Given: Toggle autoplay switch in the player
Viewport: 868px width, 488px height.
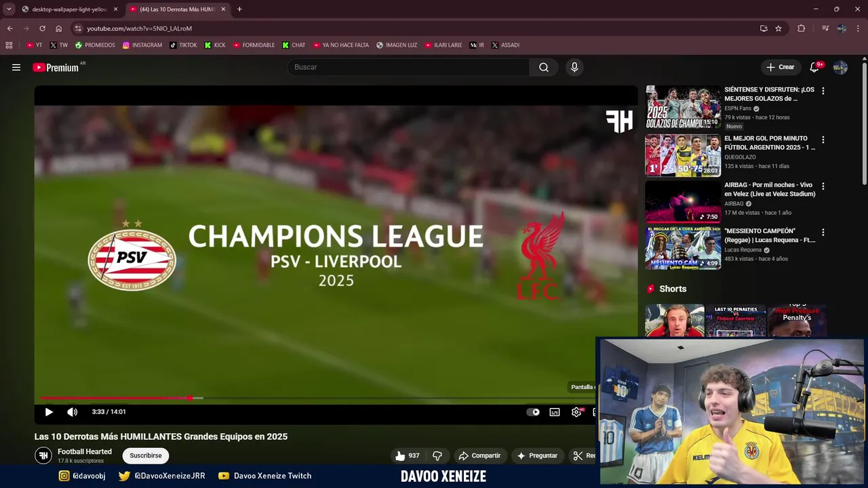Looking at the screenshot, I should pos(534,412).
